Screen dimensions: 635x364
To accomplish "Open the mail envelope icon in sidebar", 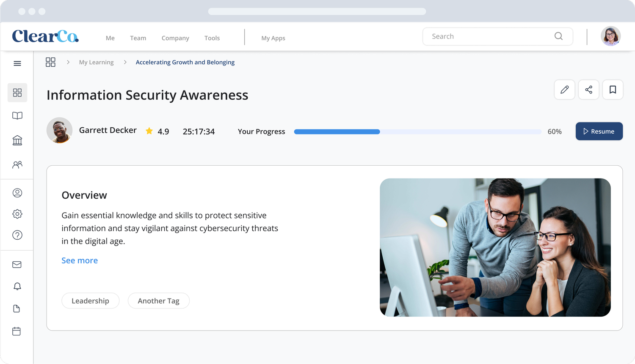I will pyautogui.click(x=17, y=265).
